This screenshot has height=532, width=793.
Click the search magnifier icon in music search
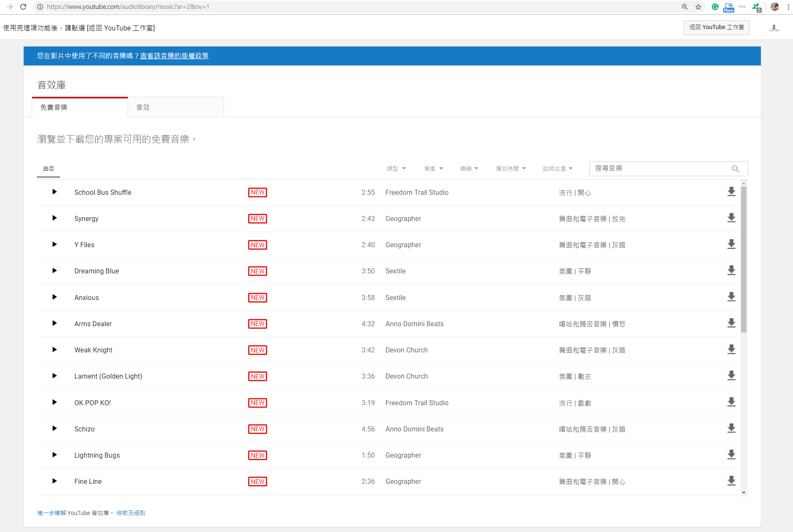pyautogui.click(x=736, y=169)
